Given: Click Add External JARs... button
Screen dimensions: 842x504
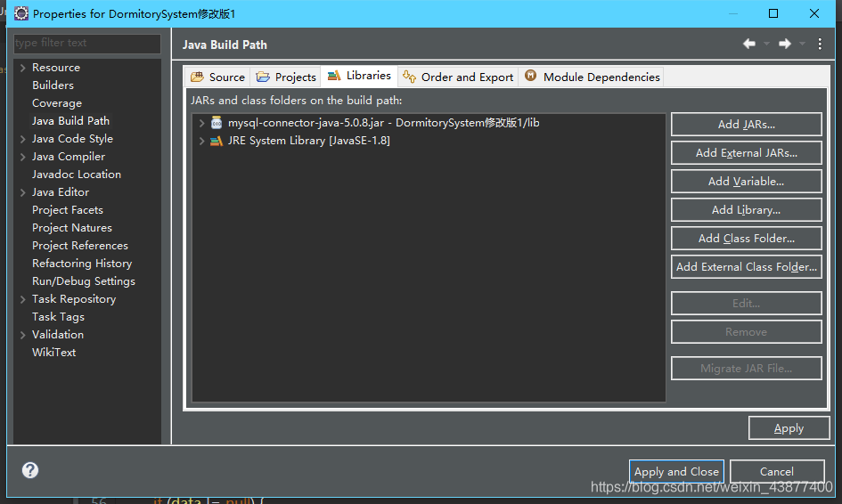Looking at the screenshot, I should (746, 153).
